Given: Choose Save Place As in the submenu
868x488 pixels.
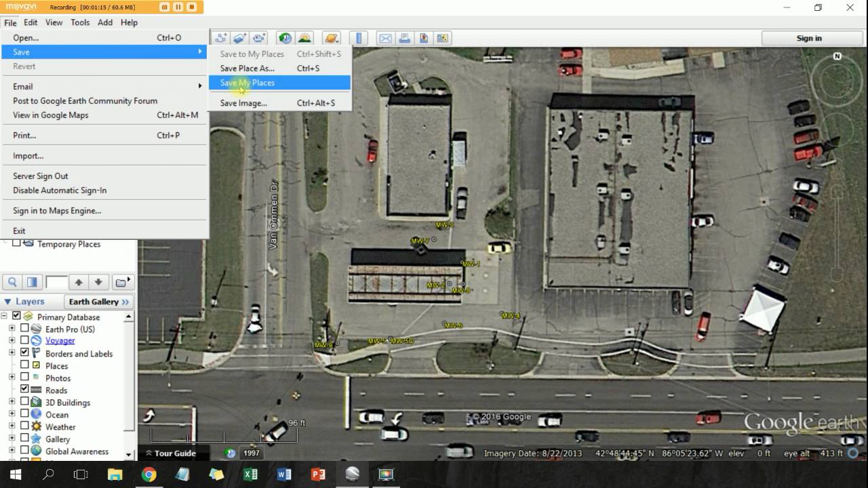Looking at the screenshot, I should click(279, 68).
